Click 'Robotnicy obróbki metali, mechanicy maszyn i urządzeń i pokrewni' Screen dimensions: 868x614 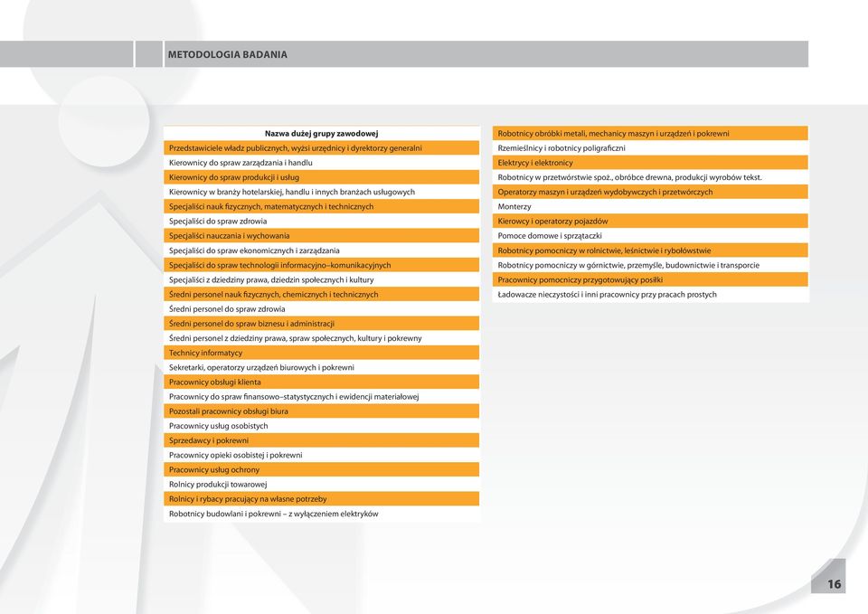(x=650, y=134)
